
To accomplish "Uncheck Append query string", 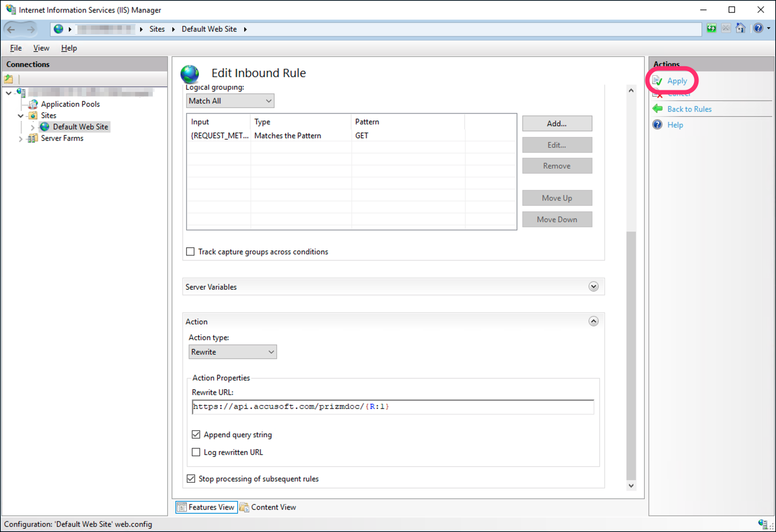I will click(x=196, y=435).
